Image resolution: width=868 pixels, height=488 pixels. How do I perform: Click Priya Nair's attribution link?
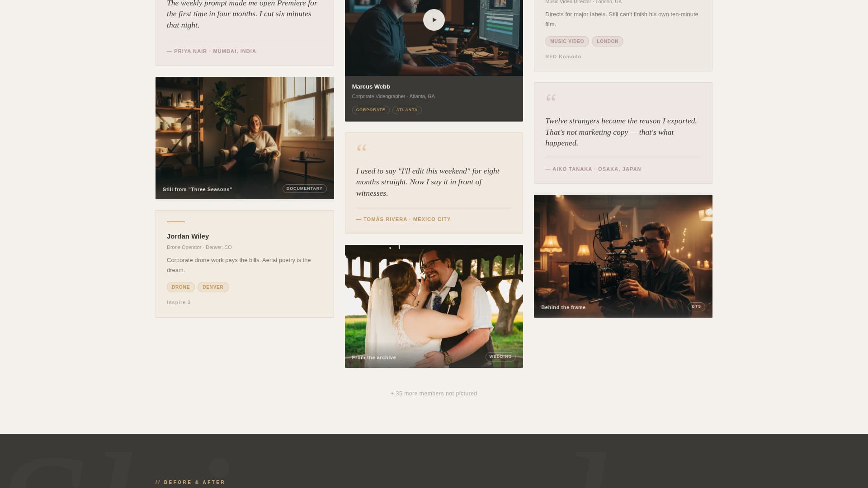coord(212,51)
